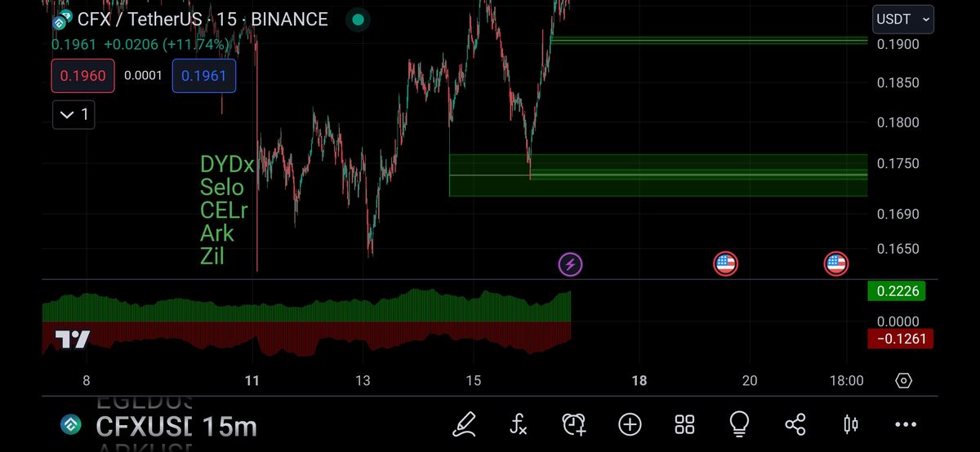Open the three-dot more menu
Screen dimensions: 980x452
point(906,423)
